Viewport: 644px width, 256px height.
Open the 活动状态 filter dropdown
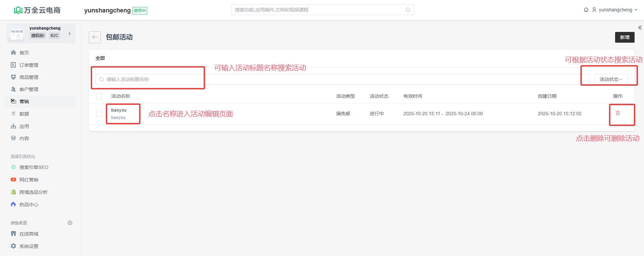[610, 79]
